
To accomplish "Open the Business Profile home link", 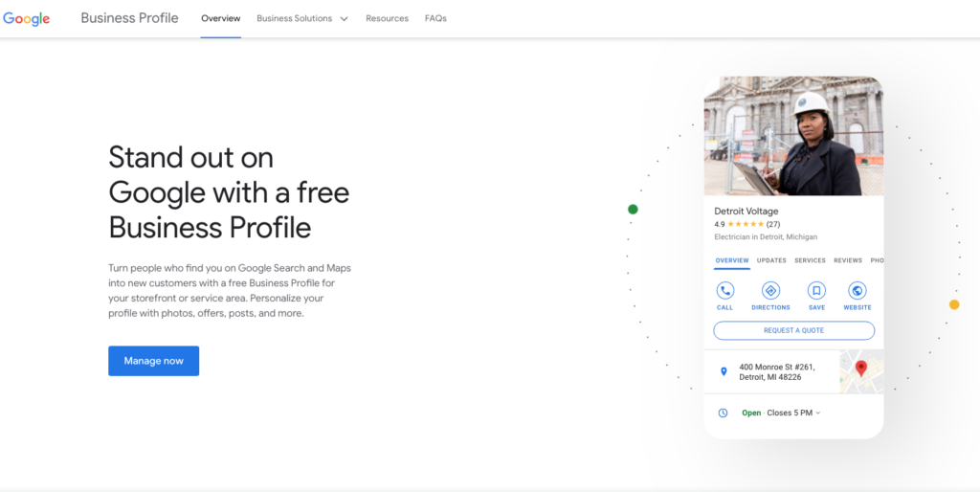I will [x=129, y=18].
